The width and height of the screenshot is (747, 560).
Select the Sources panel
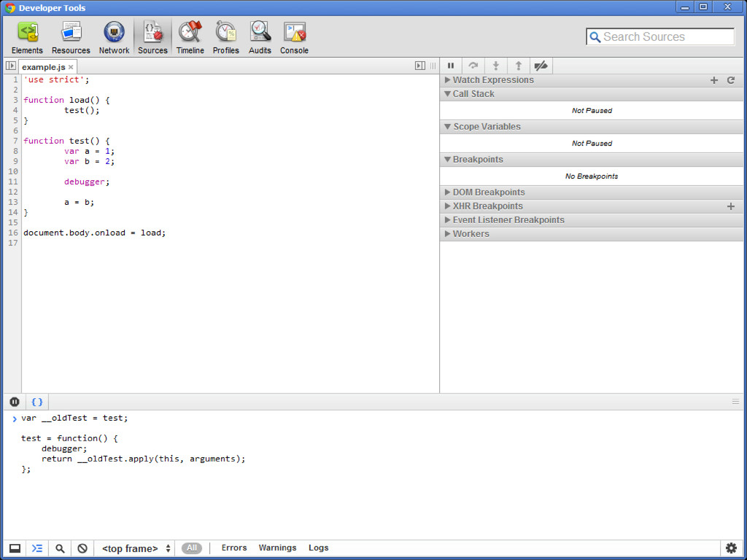(x=152, y=38)
